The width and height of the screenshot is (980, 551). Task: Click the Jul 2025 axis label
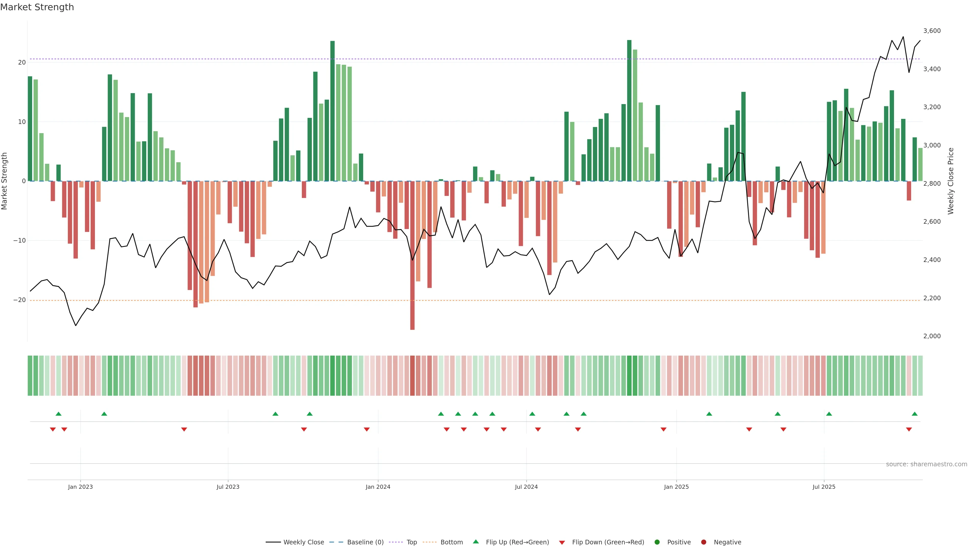pos(824,487)
